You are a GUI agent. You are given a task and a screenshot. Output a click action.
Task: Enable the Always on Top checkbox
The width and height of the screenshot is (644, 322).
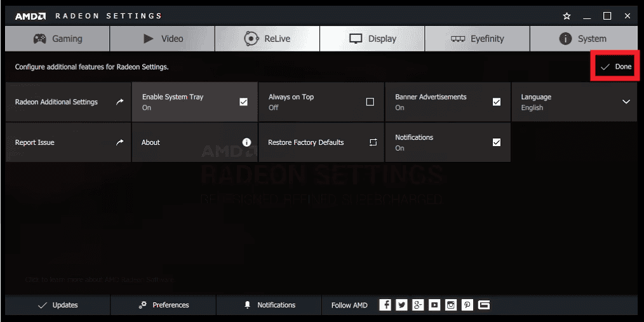(x=370, y=102)
